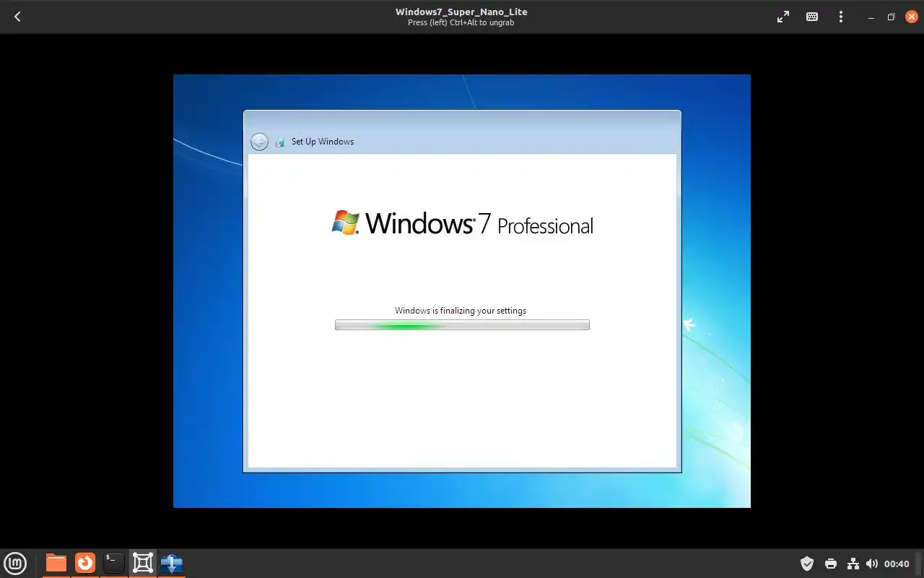Minimize the virtual machine window
924x578 pixels.
pos(871,17)
